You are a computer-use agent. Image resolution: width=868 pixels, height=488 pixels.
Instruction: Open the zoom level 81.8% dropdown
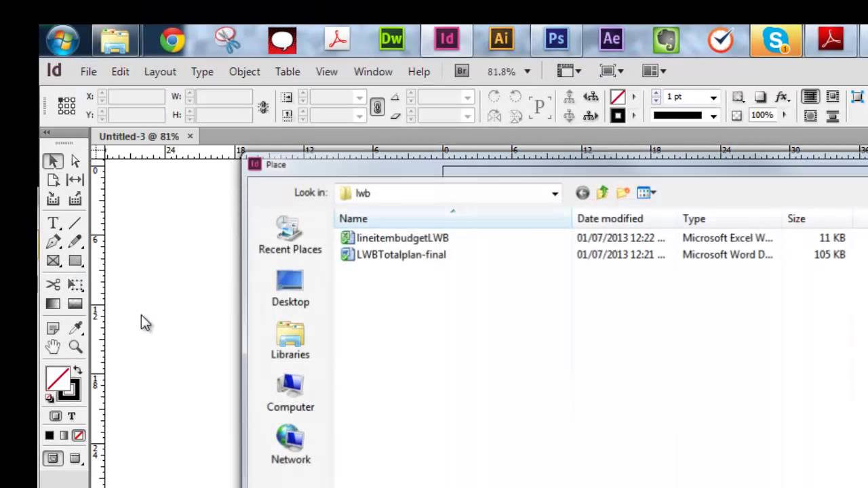click(x=527, y=71)
